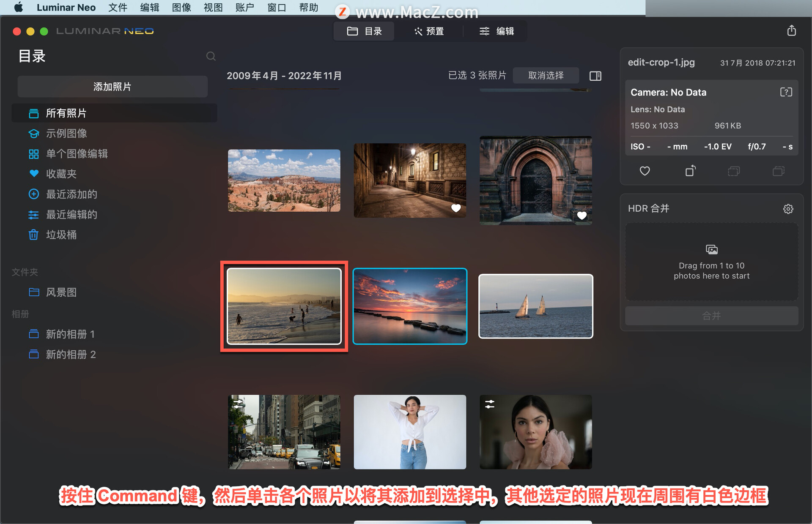
Task: Open the 窗口 menu
Action: (x=277, y=7)
